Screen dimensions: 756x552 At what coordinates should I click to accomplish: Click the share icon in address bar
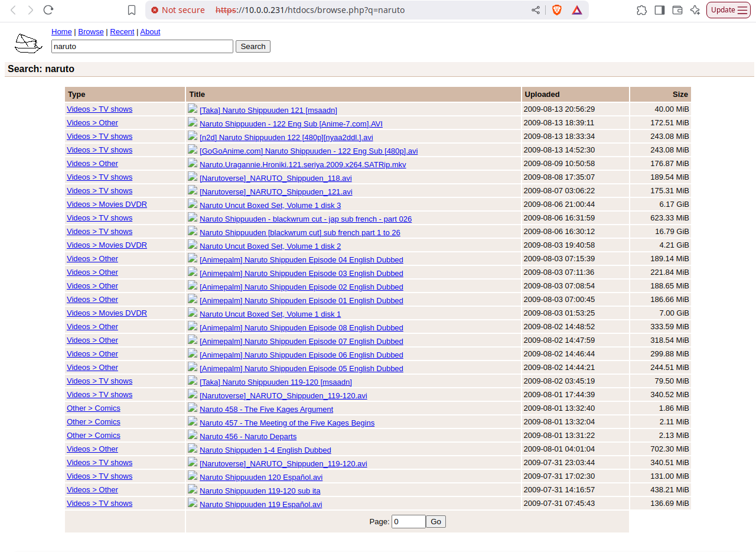click(536, 10)
